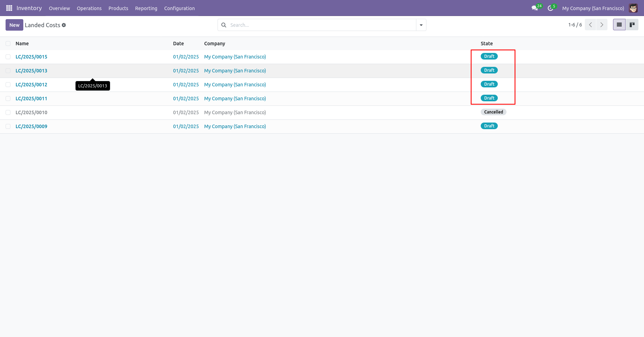Screen dimensions: 644x337
Task: Click the search magnifier icon
Action: tap(224, 25)
